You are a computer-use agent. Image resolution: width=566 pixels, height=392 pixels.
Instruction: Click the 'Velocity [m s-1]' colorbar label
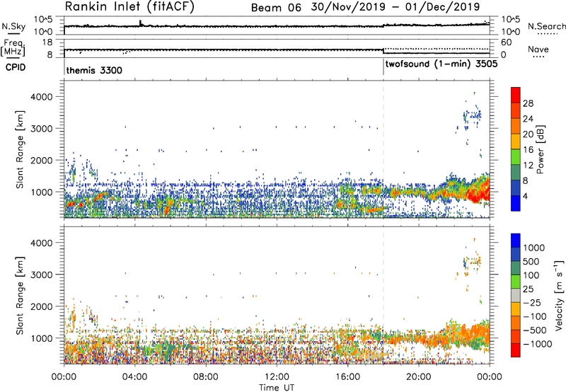coord(559,295)
